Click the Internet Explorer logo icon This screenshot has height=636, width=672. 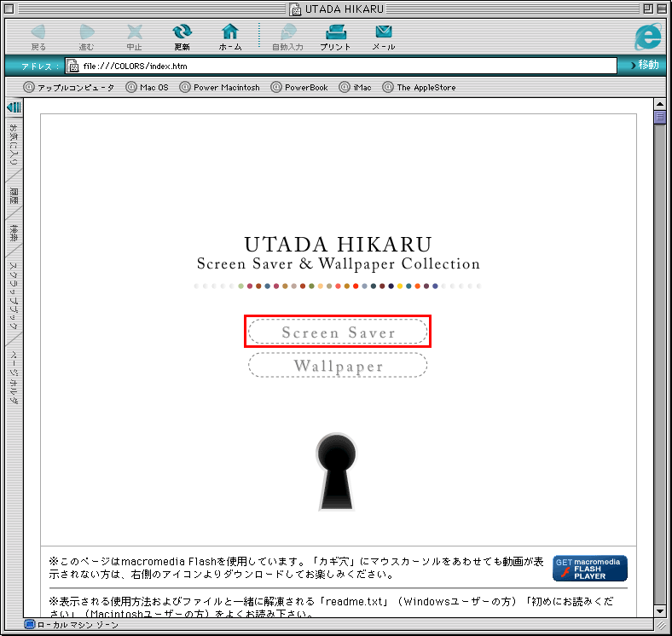(648, 37)
